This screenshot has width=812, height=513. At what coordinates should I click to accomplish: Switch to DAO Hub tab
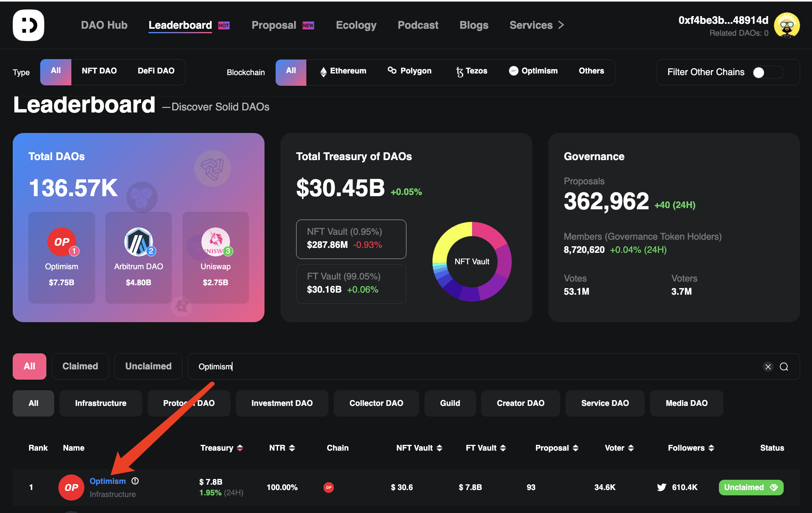pyautogui.click(x=104, y=25)
